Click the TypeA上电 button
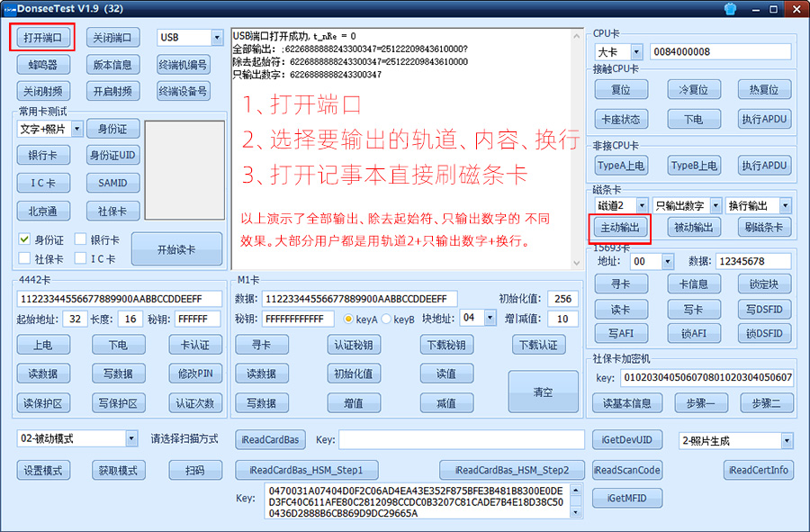The image size is (810, 532). [x=620, y=166]
